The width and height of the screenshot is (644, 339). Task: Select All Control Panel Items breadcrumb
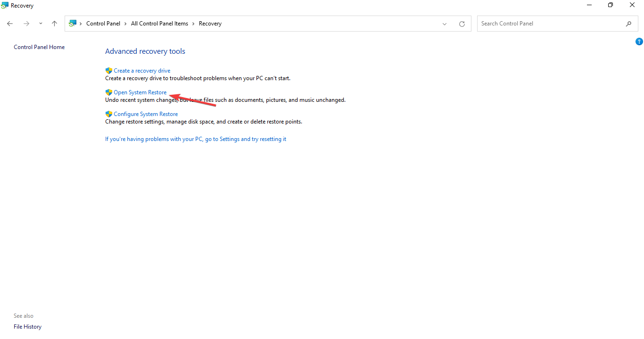(x=159, y=24)
